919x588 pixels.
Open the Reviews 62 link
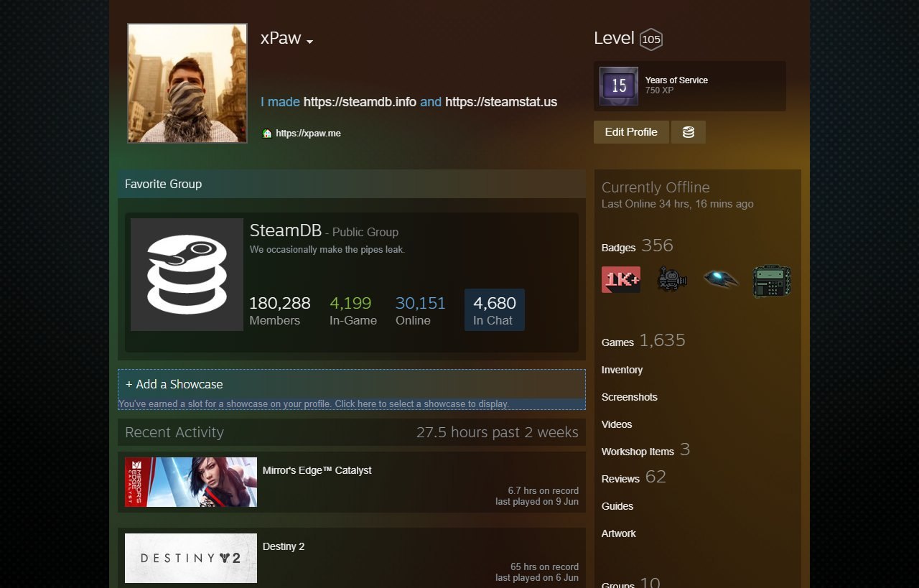pos(634,477)
